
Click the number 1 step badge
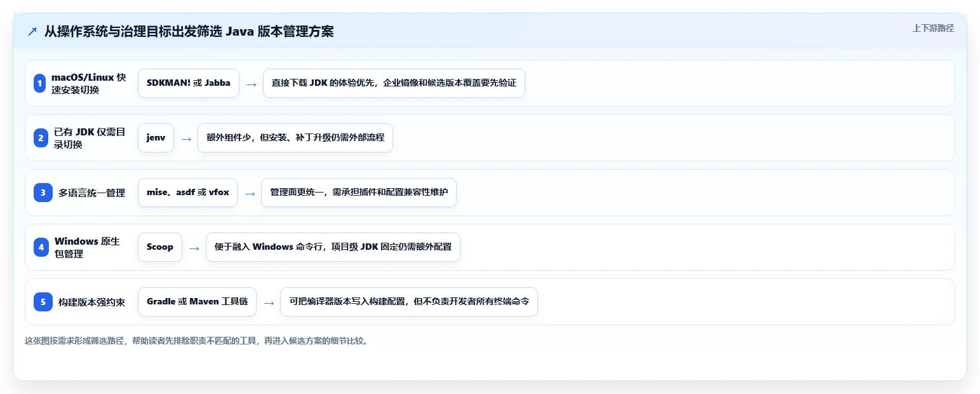pos(39,83)
